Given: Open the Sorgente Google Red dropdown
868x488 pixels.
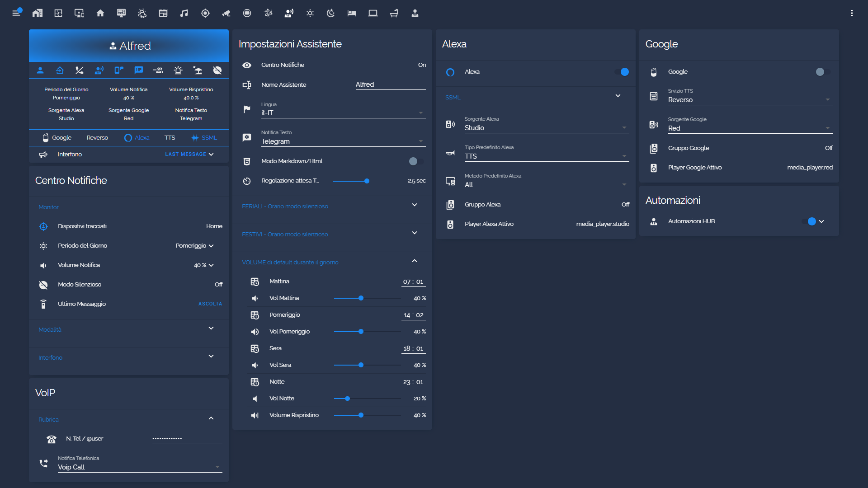Looking at the screenshot, I should [750, 125].
